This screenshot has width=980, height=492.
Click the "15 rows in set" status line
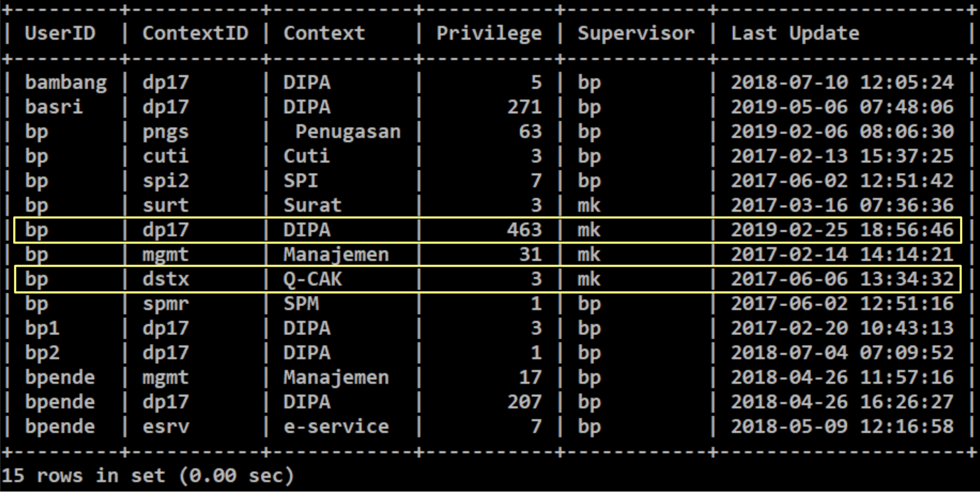pyautogui.click(x=147, y=475)
